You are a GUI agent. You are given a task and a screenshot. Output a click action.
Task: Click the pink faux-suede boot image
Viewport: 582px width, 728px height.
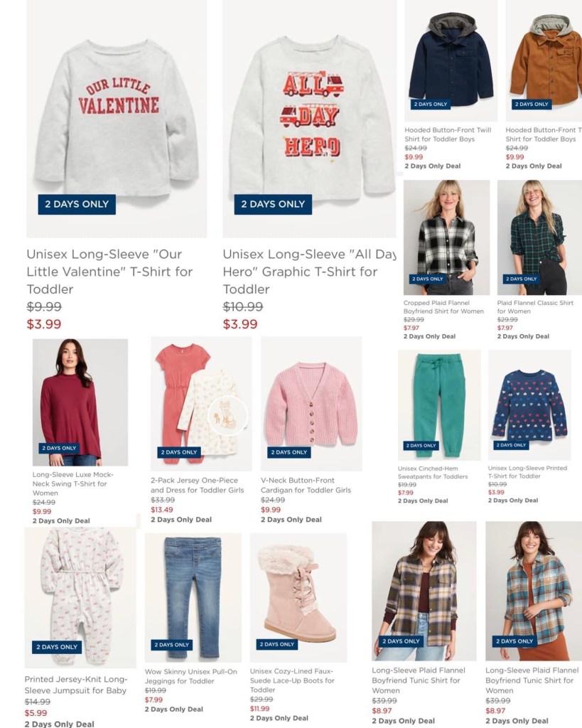298,597
